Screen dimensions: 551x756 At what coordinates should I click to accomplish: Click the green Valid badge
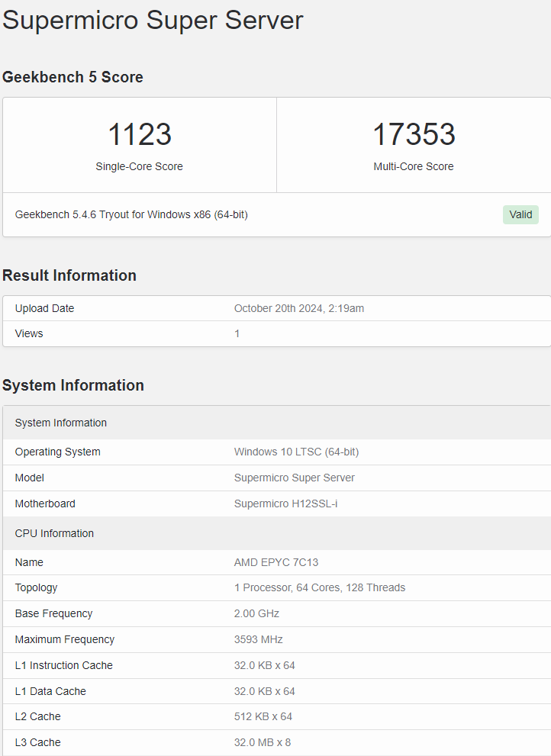coord(520,214)
